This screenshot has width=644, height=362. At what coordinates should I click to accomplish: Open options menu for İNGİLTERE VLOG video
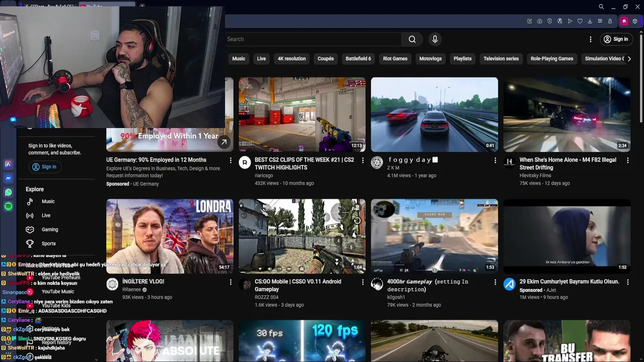(230, 282)
